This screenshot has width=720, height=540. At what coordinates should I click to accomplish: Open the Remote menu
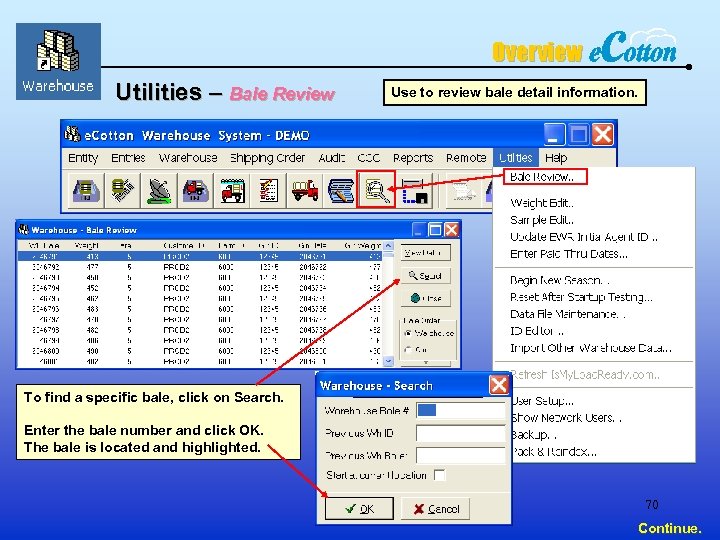(x=466, y=158)
